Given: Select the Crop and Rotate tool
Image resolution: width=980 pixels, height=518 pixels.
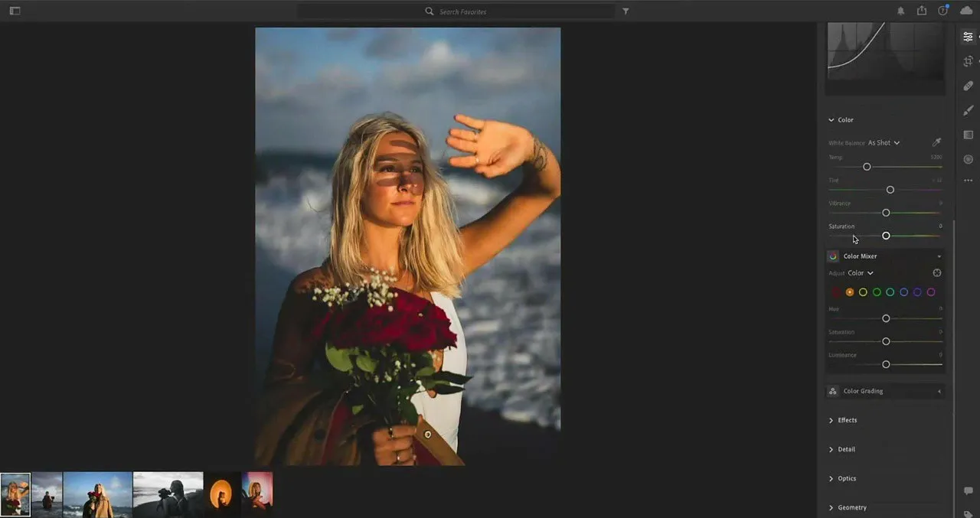Looking at the screenshot, I should (968, 61).
